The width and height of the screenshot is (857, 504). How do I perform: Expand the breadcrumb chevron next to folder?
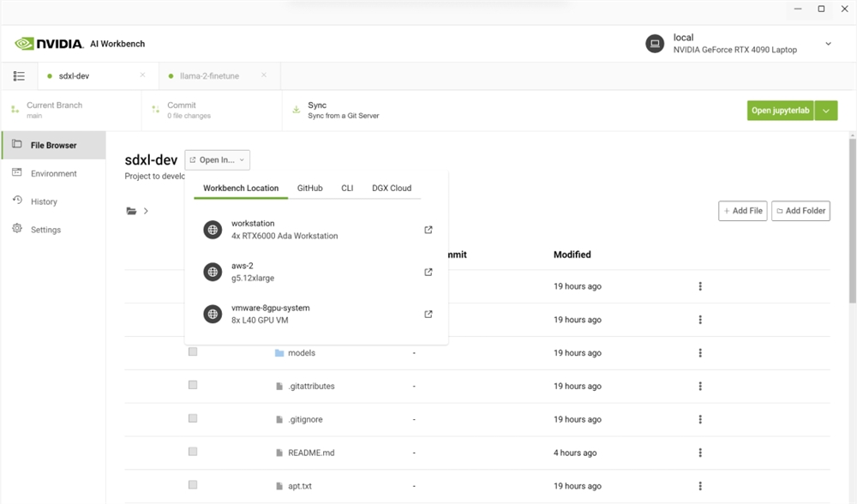point(146,211)
